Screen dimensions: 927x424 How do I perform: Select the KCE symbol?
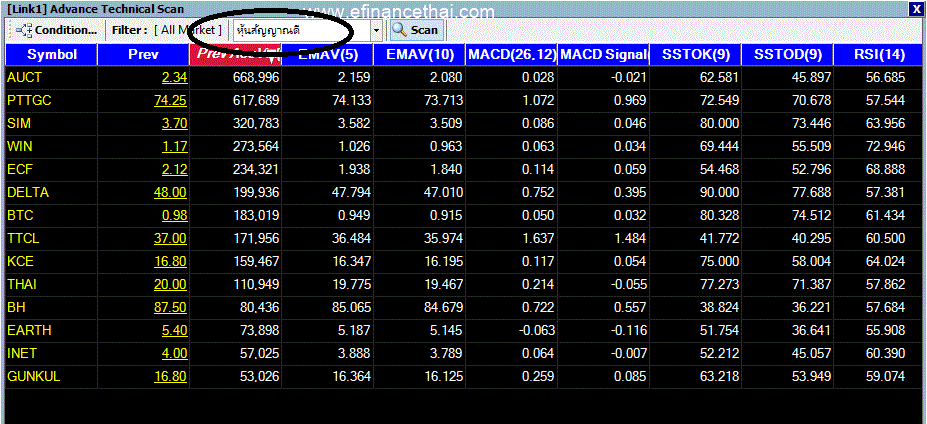coord(20,261)
